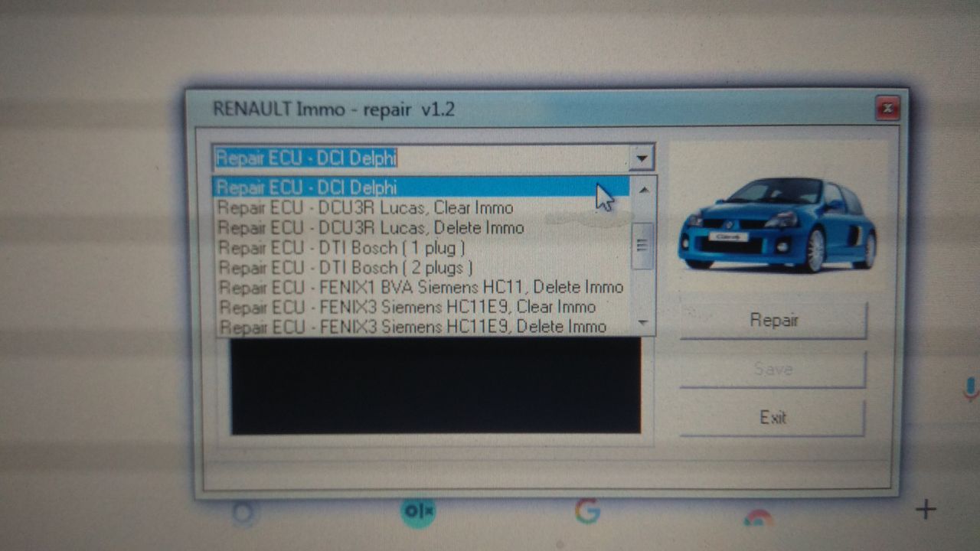The image size is (980, 551).
Task: Click the greyed Save button
Action: 773,369
